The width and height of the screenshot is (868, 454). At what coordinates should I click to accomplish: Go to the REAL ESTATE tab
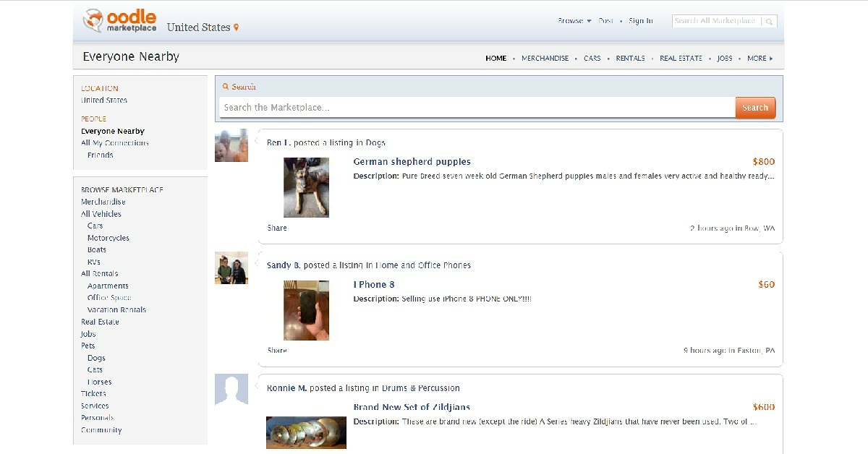point(680,59)
